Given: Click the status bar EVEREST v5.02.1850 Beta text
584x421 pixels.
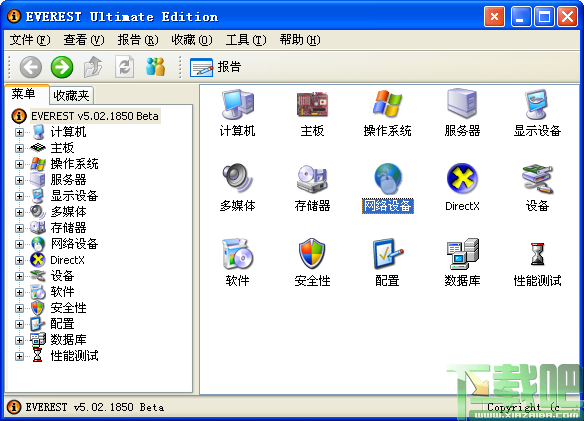Looking at the screenshot, I should [95, 407].
